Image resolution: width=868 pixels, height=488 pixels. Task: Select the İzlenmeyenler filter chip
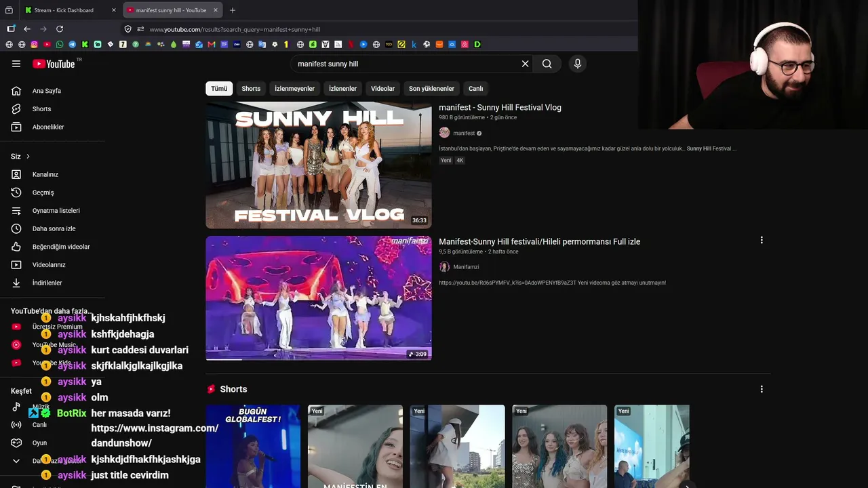(x=294, y=89)
